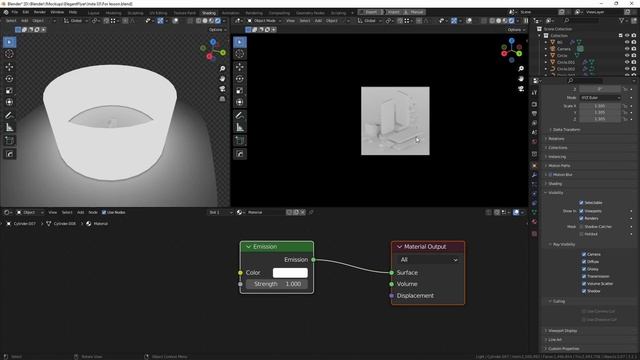Select the Measure tool in right viewport
This screenshot has width=640, height=360.
[x=240, y=128]
